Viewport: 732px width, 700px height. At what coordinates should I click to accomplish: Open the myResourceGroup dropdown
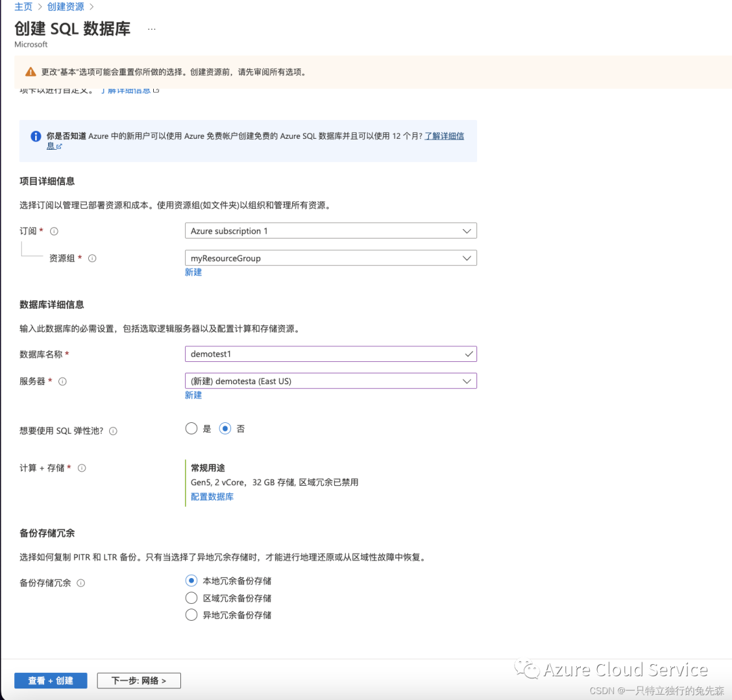click(331, 258)
